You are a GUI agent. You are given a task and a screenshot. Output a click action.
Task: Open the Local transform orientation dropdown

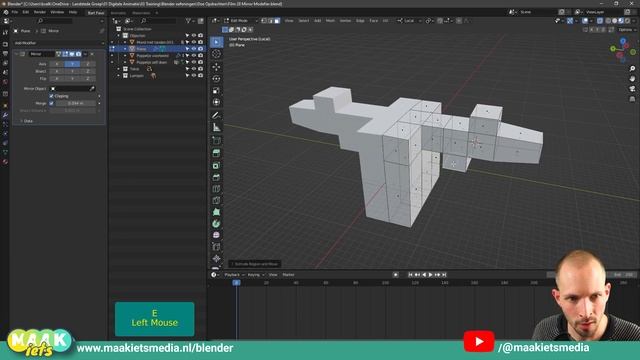(409, 20)
